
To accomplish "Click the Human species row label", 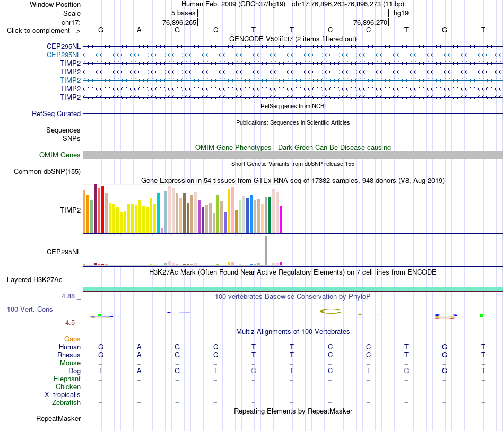I will click(x=69, y=347).
